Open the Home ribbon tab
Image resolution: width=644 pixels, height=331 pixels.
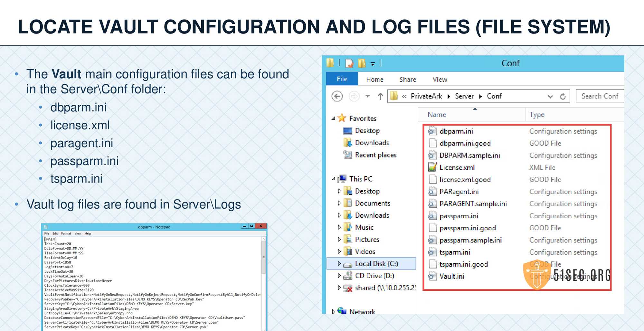[x=374, y=80]
